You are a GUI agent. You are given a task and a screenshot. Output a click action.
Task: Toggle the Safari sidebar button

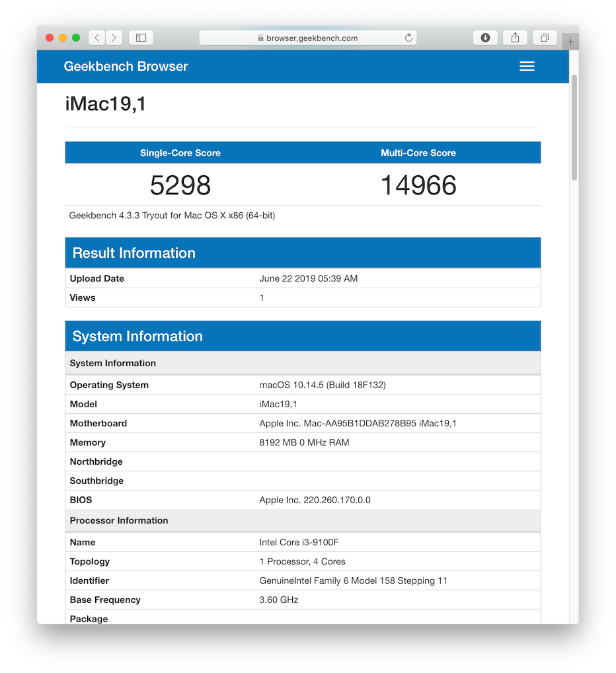pos(141,38)
